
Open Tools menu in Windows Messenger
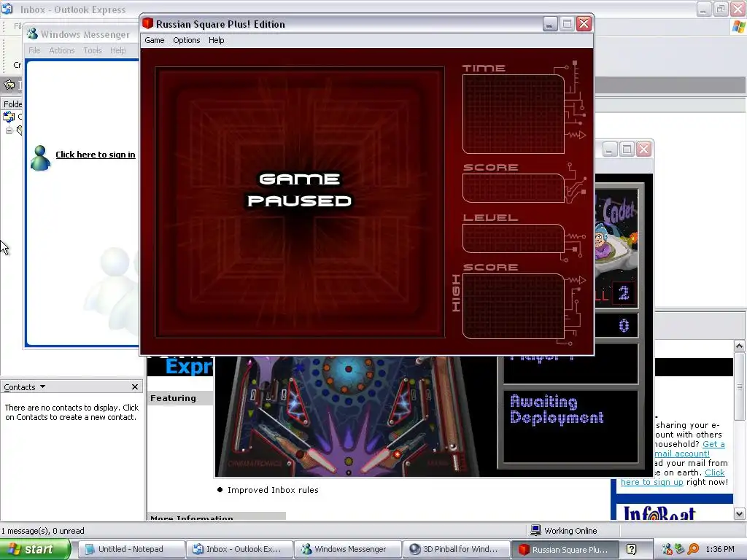click(93, 50)
